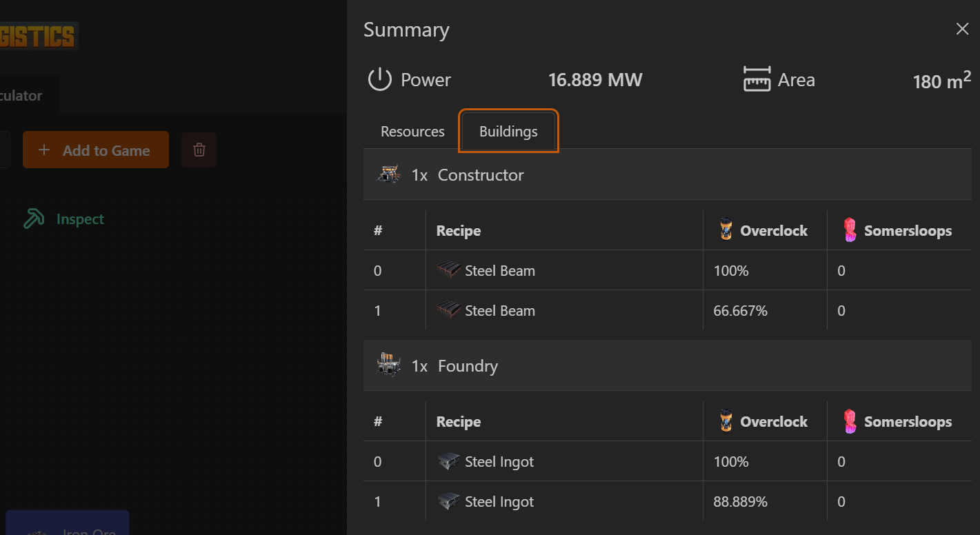This screenshot has height=535, width=980.
Task: Click the Inspect pickaxe icon
Action: (x=34, y=219)
